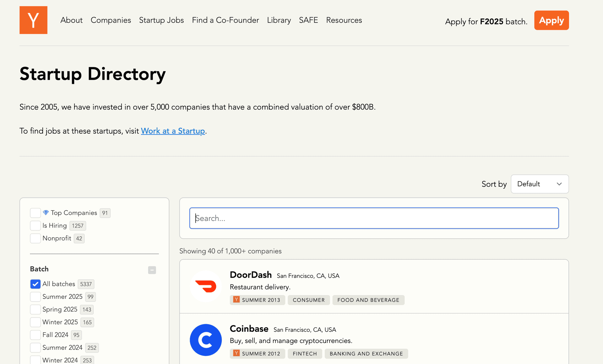Follow the Work at a Startup link
This screenshot has height=364, width=603.
point(173,131)
